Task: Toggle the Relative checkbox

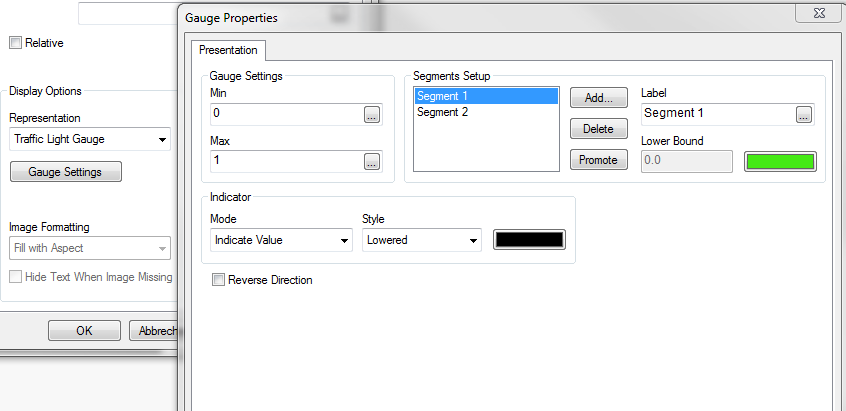Action: click(x=15, y=43)
